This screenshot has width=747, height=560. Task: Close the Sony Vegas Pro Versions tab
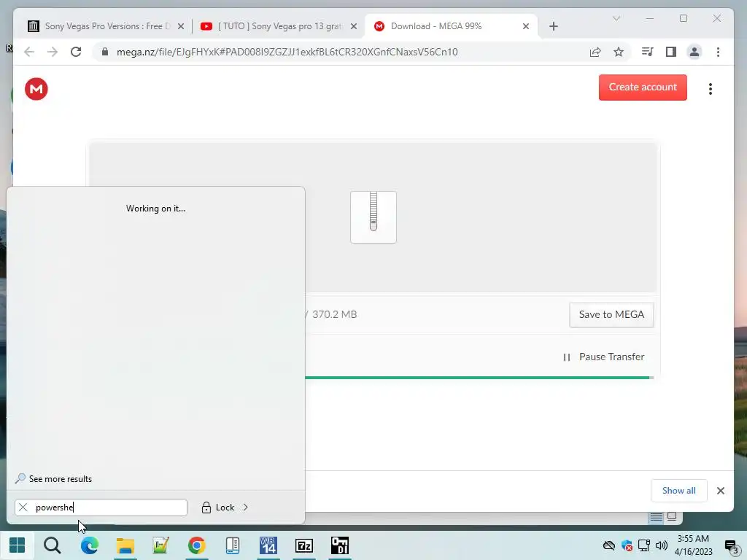[181, 26]
